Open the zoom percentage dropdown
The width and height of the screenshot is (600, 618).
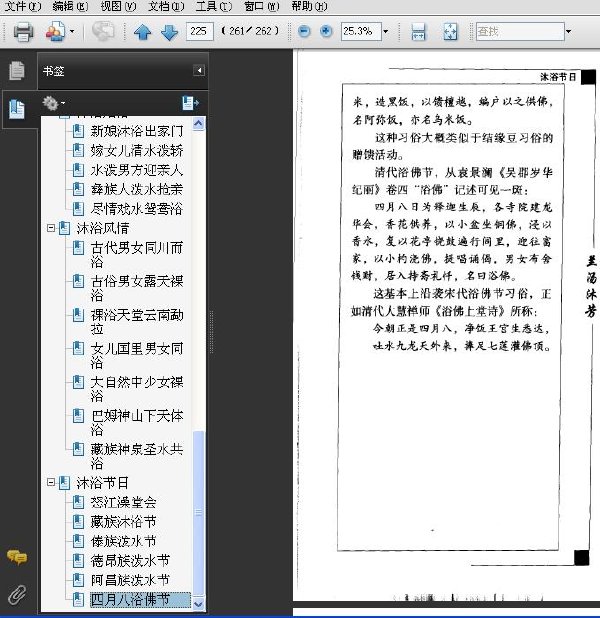[x=386, y=32]
